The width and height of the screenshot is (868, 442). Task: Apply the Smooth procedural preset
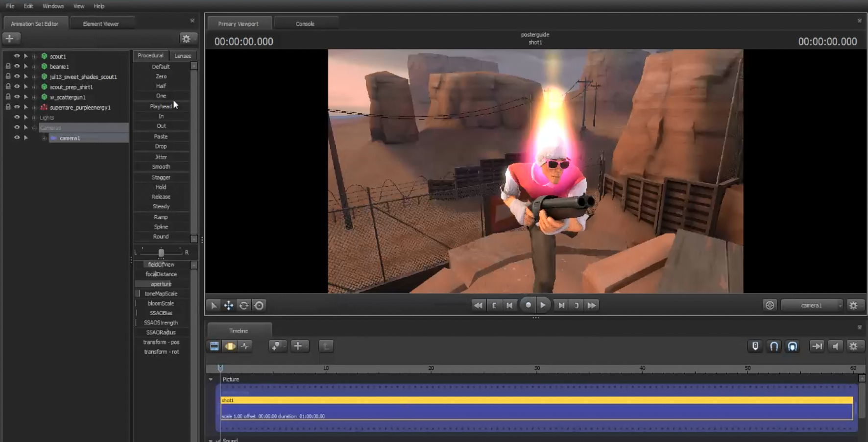tap(161, 167)
